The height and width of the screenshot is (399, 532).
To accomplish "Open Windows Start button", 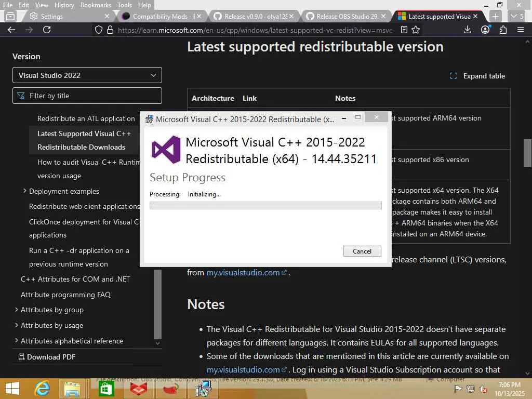I will click(12, 389).
